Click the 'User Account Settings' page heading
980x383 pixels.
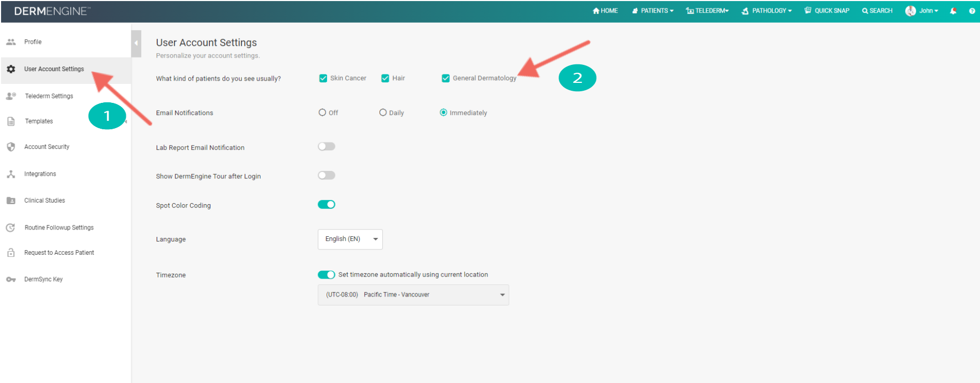[206, 43]
